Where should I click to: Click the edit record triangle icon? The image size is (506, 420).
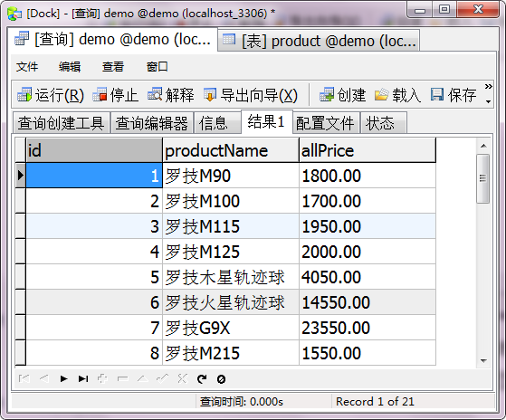(x=143, y=378)
